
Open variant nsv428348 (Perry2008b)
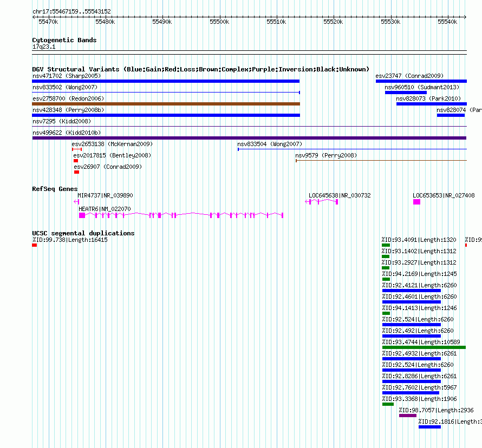(x=166, y=115)
